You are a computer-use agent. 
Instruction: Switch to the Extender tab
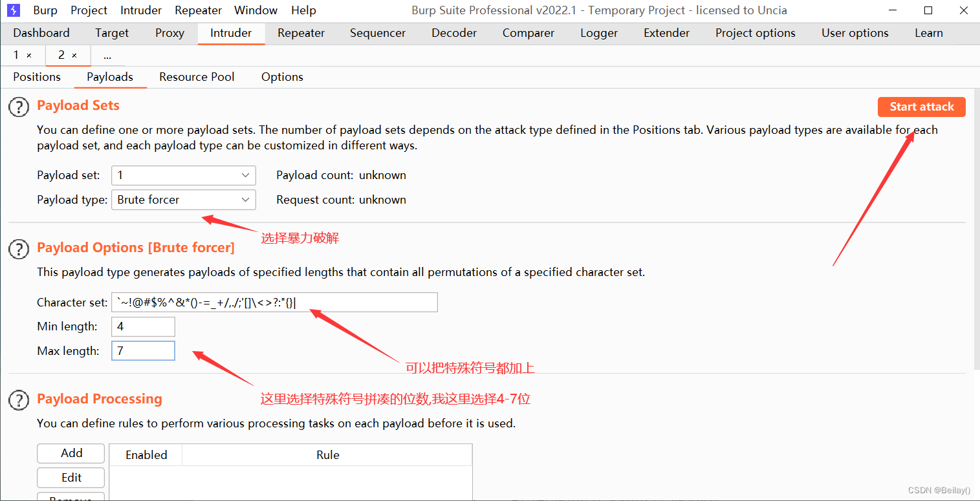[667, 33]
